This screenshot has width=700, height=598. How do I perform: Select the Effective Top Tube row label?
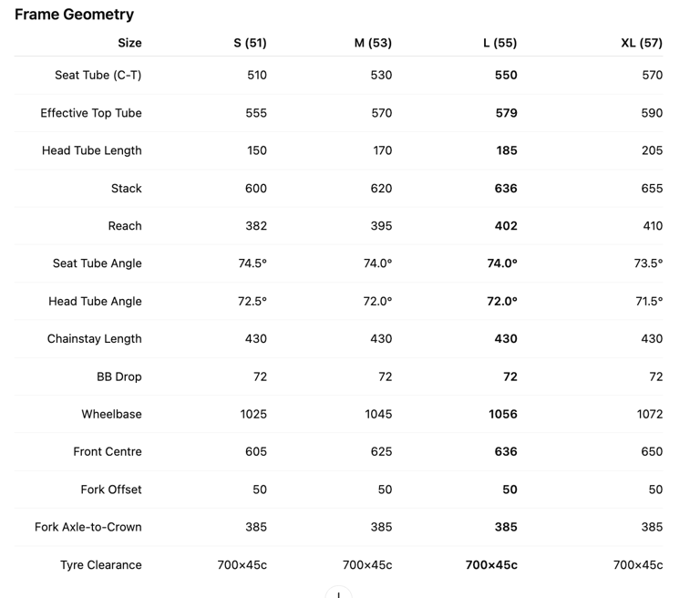(x=91, y=113)
